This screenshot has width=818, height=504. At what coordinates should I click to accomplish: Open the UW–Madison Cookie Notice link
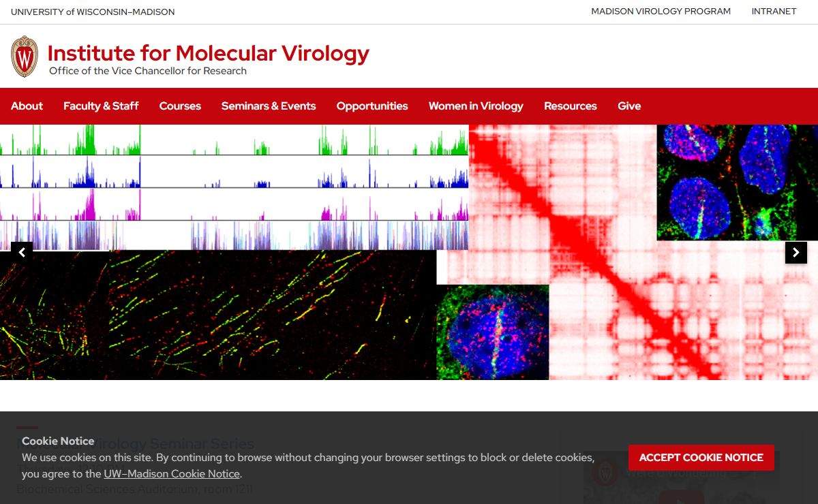(172, 474)
